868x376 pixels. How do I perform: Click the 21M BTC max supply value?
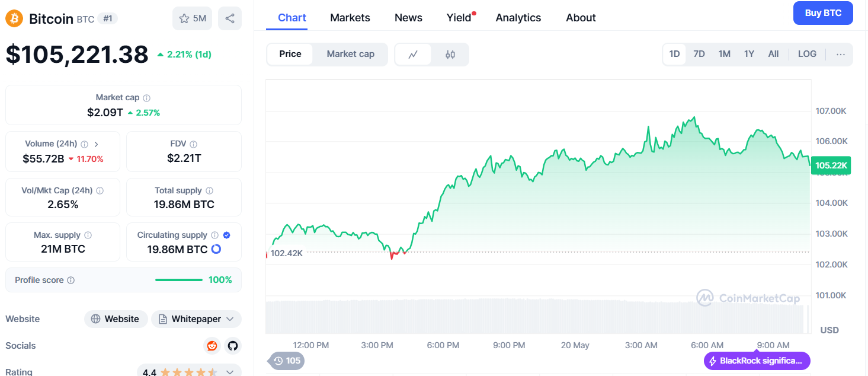[x=63, y=249]
